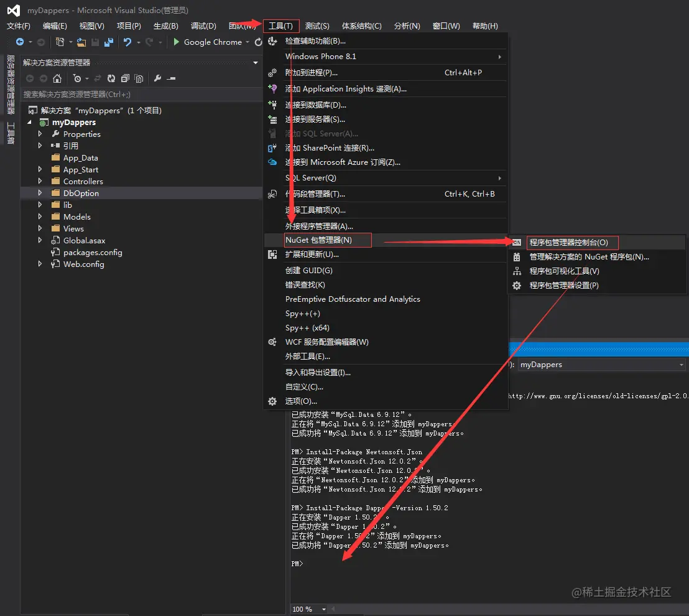Open the 帮助(H) menu
The height and width of the screenshot is (616, 689).
pos(485,26)
